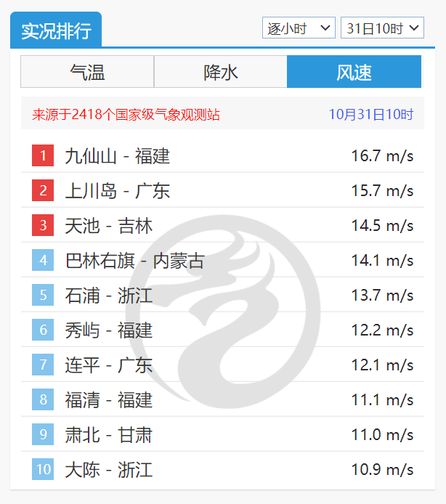Open the 31日10时 time dropdown
Image resolution: width=446 pixels, height=504 pixels.
tap(382, 28)
